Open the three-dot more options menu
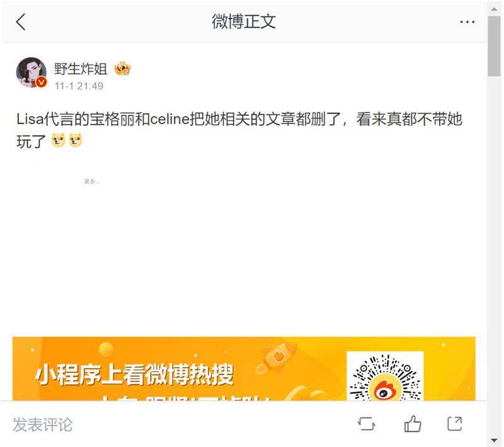 (467, 22)
